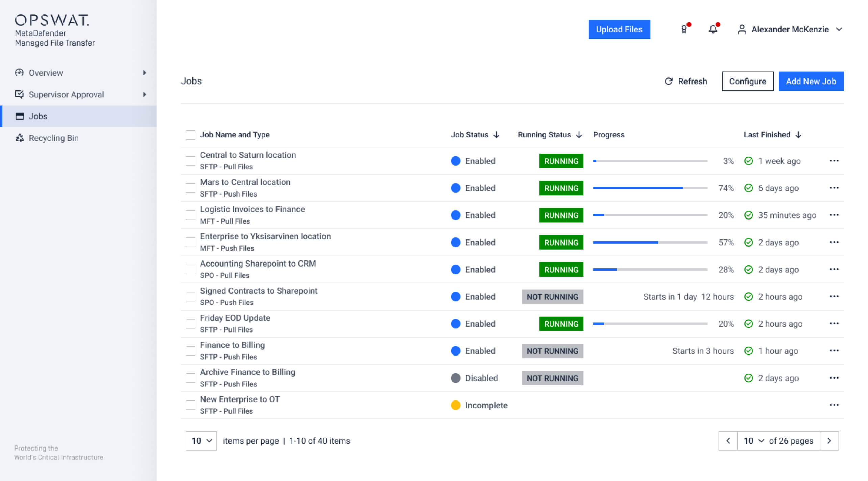Open the Alexander McKenzie account dropdown
Viewport: 868px width, 481px height.
tap(840, 30)
